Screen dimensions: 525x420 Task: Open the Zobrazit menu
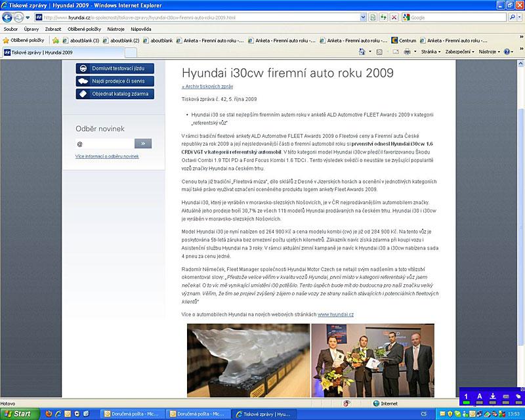(x=53, y=29)
